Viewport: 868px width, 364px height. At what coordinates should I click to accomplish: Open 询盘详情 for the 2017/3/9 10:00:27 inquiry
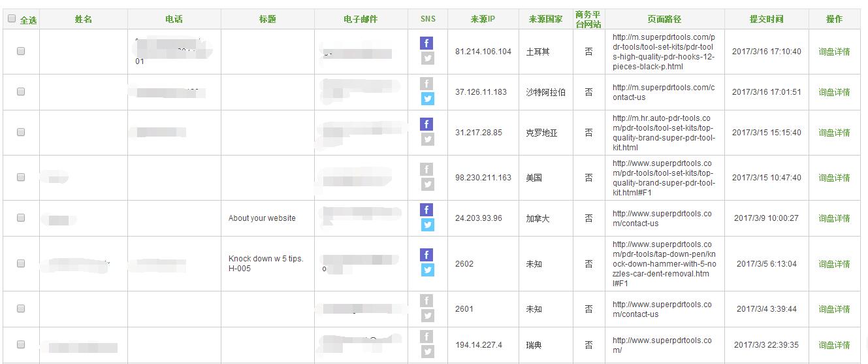834,218
